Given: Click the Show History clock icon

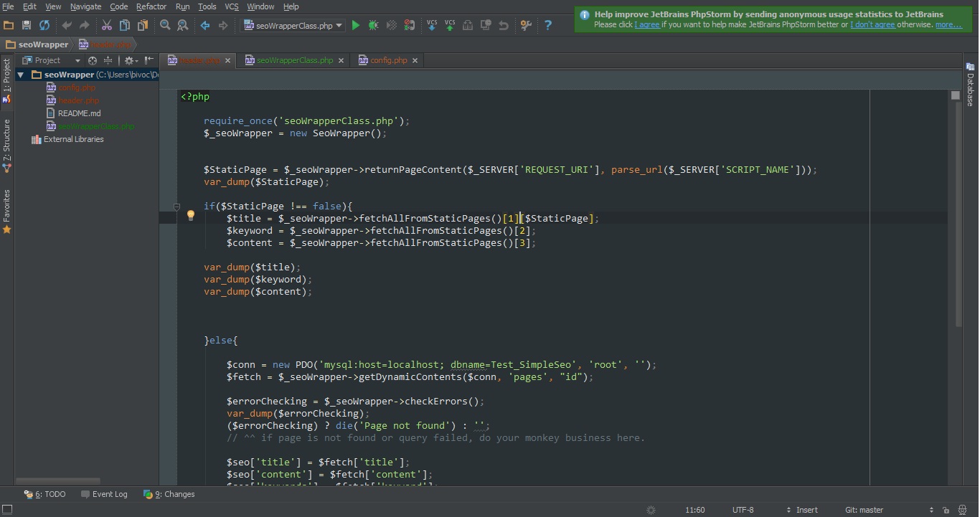Looking at the screenshot, I should 486,25.
